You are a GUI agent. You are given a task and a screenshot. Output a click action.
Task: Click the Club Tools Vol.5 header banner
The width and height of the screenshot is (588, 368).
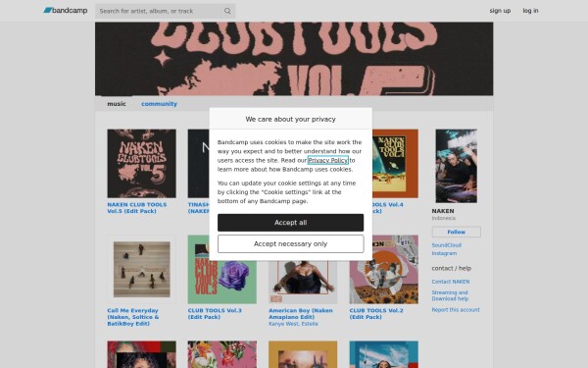pyautogui.click(x=294, y=59)
